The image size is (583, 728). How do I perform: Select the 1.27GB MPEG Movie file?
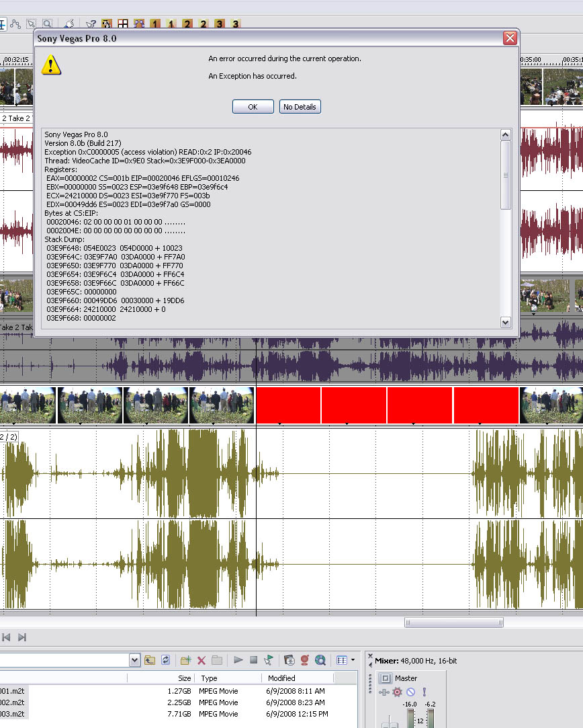(x=179, y=691)
